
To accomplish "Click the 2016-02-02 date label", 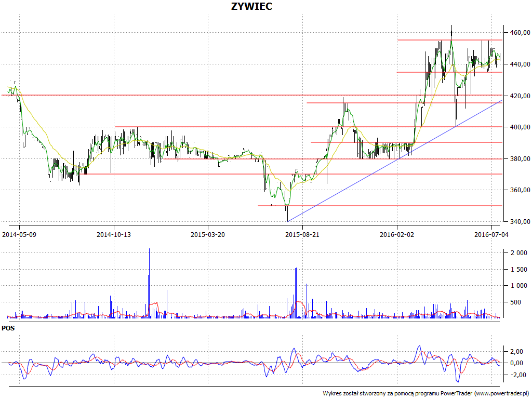I will click(397, 234).
